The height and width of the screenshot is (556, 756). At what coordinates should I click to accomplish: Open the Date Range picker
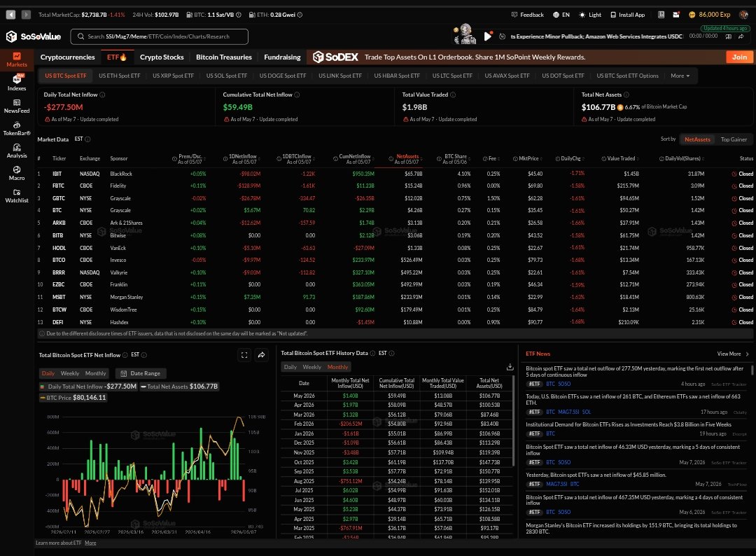tap(140, 373)
